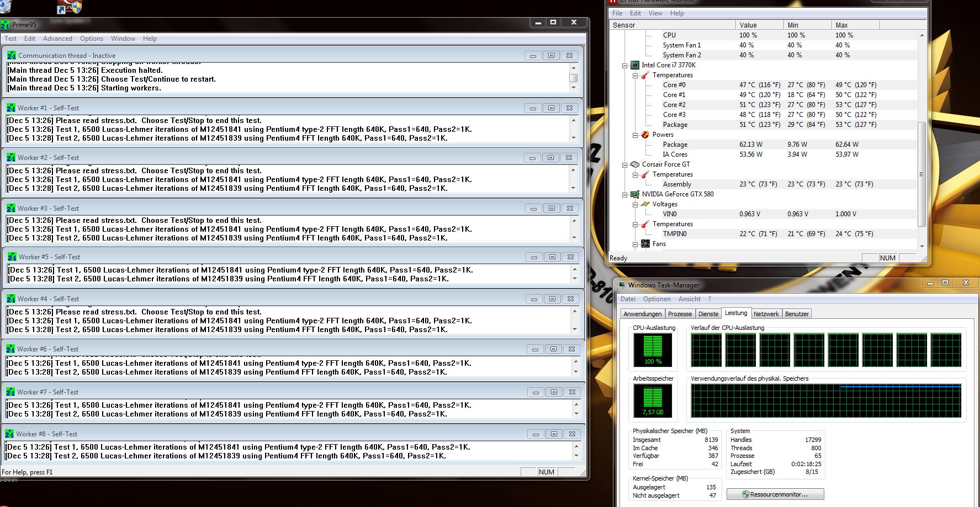The image size is (980, 507).
Task: Click the Communication thread scrollbar thumb
Action: coord(573,78)
